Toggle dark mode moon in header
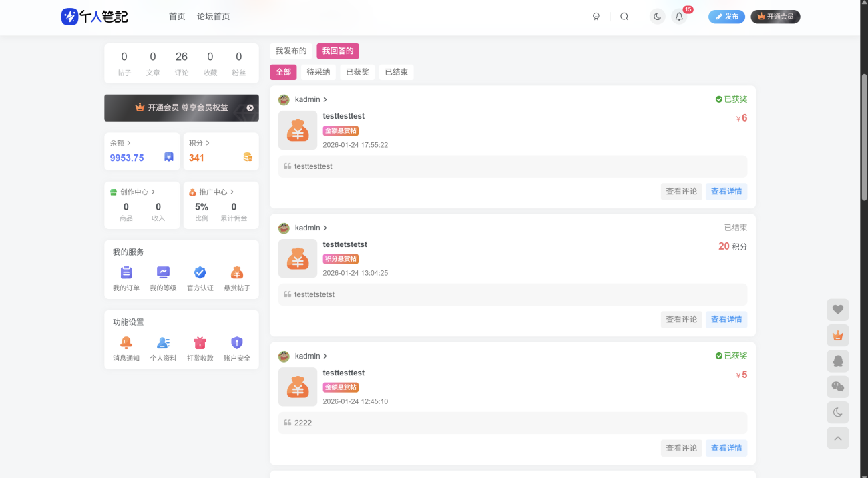 [x=658, y=17]
